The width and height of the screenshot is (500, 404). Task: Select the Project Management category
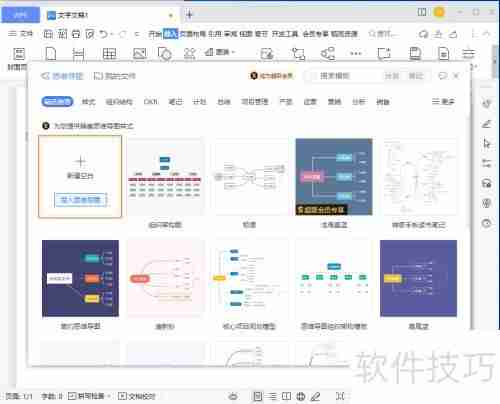pyautogui.click(x=255, y=101)
